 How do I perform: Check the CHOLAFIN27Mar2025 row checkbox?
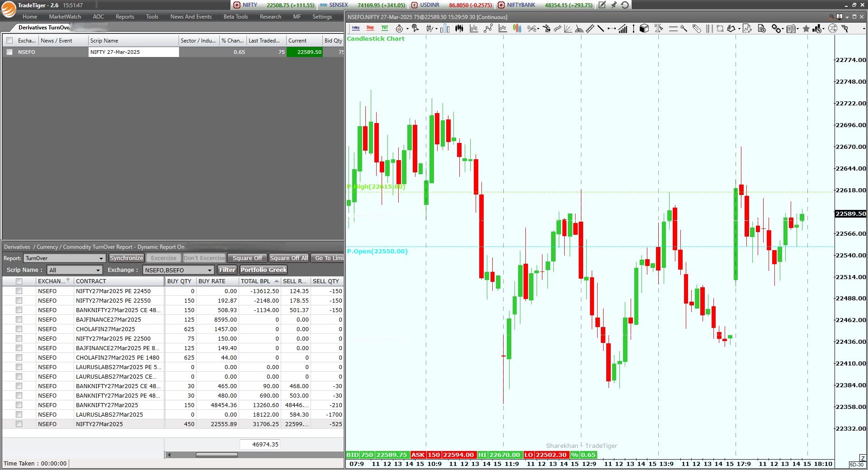19,329
